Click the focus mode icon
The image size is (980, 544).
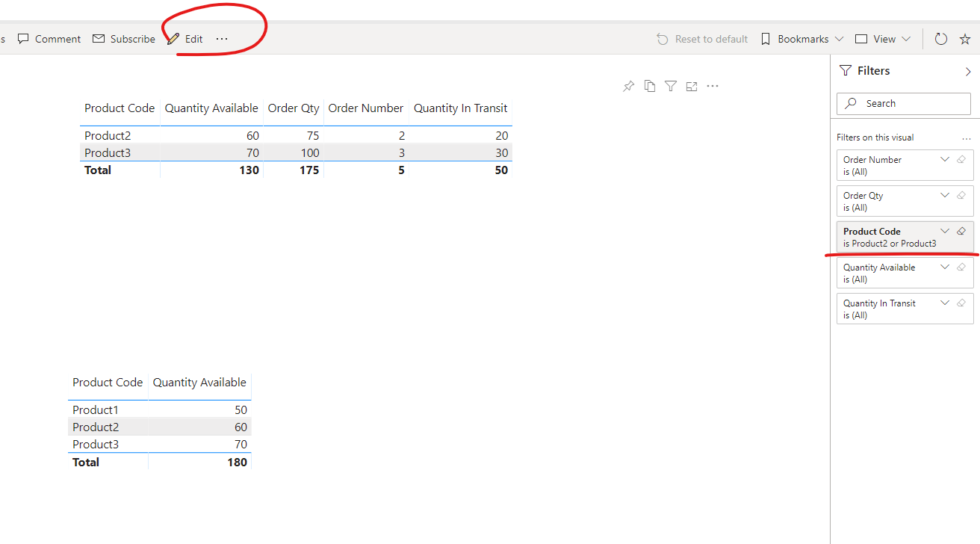click(692, 87)
